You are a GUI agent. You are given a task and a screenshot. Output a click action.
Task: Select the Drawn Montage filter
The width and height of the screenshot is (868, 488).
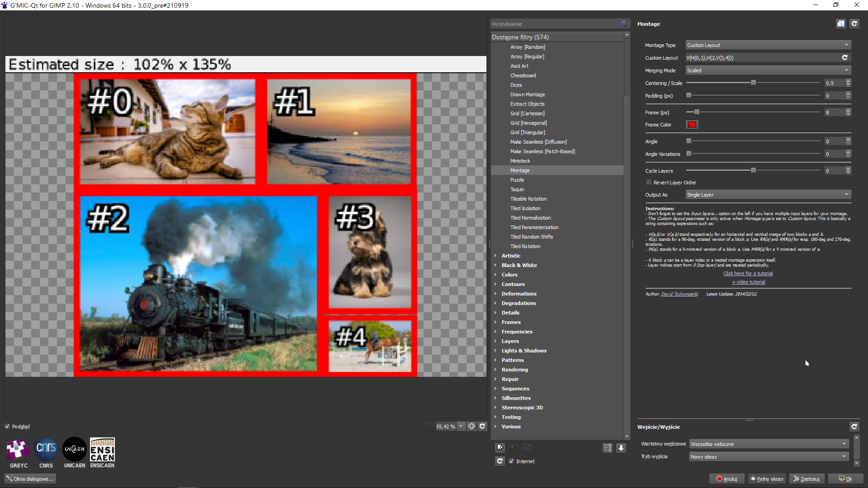click(527, 94)
